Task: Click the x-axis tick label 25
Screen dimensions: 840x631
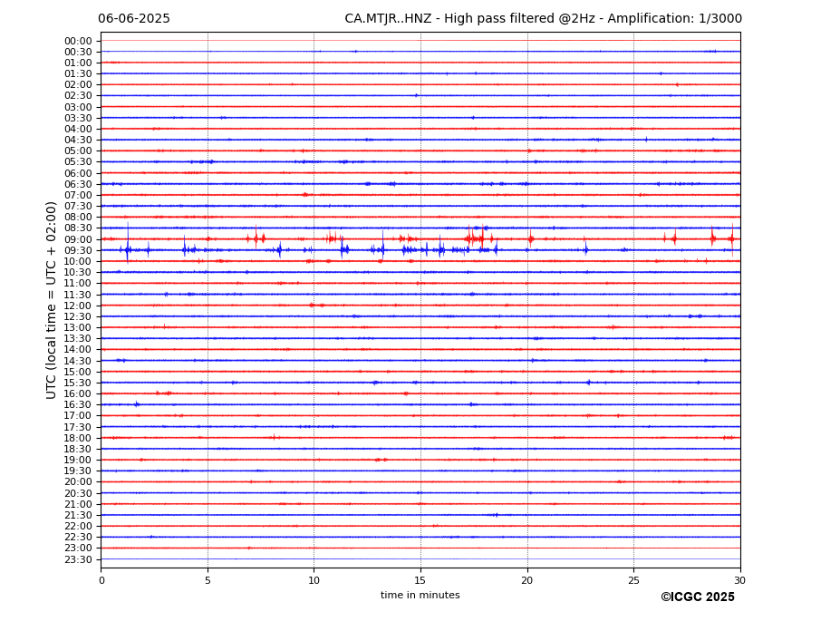Action: (x=633, y=580)
